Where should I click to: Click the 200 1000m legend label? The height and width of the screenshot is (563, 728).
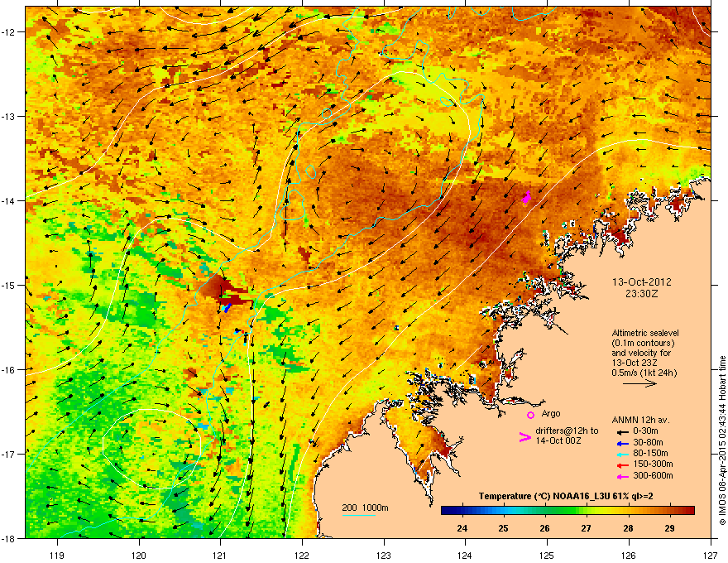click(365, 508)
